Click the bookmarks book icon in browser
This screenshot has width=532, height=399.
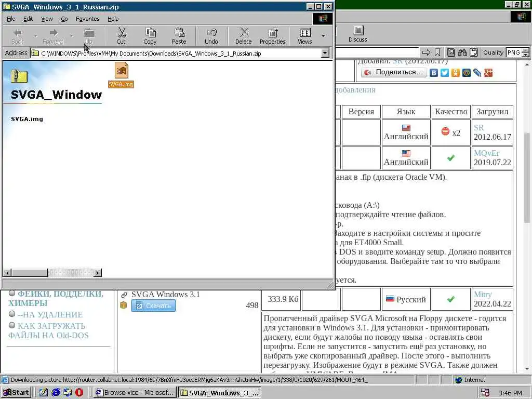(x=451, y=52)
